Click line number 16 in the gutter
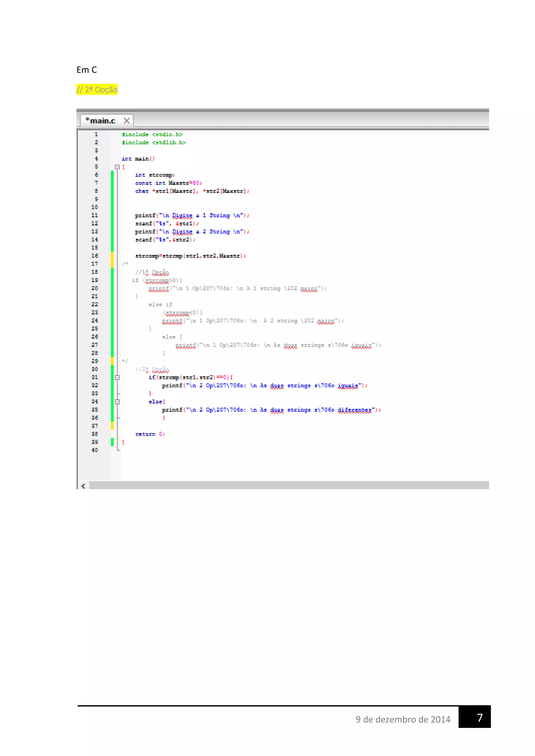Screen dimensions: 535x756 click(95, 256)
